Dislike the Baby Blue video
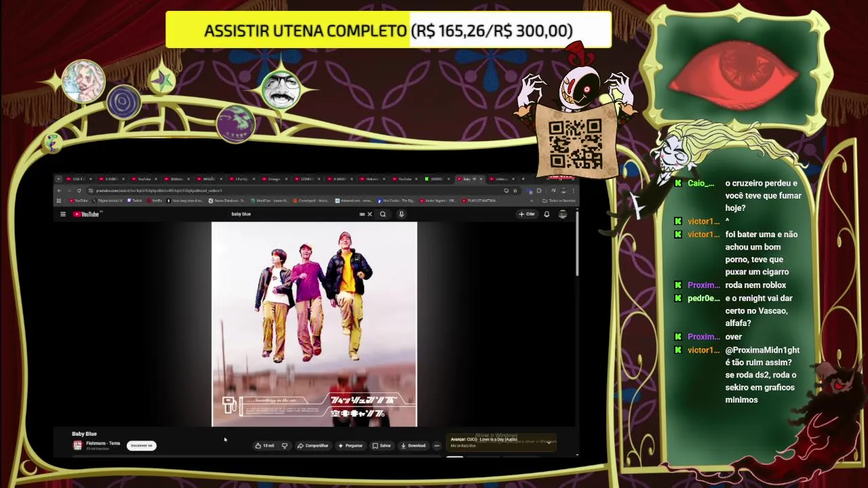This screenshot has width=868, height=488. (284, 445)
